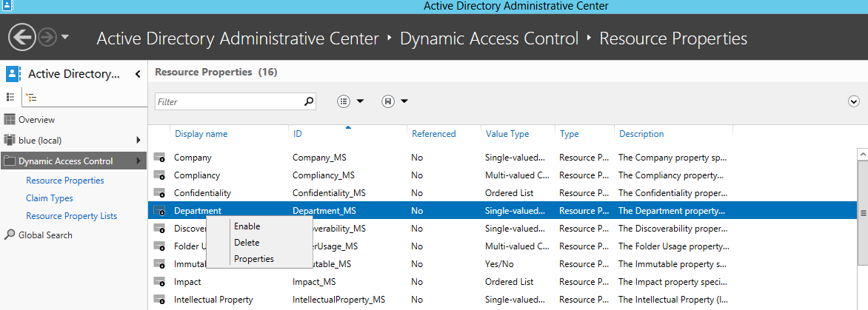The height and width of the screenshot is (310, 868).
Task: Click the saved queries disk icon
Action: click(x=388, y=101)
